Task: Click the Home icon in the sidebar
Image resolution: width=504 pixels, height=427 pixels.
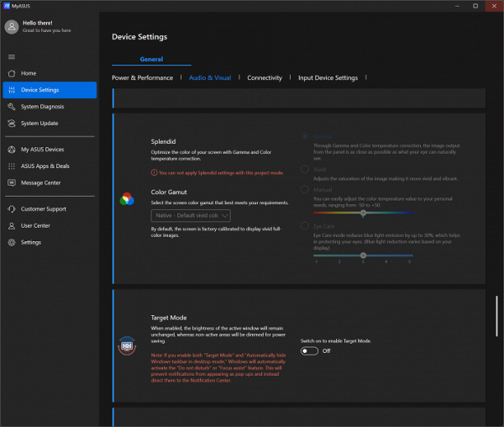Action: (12, 73)
